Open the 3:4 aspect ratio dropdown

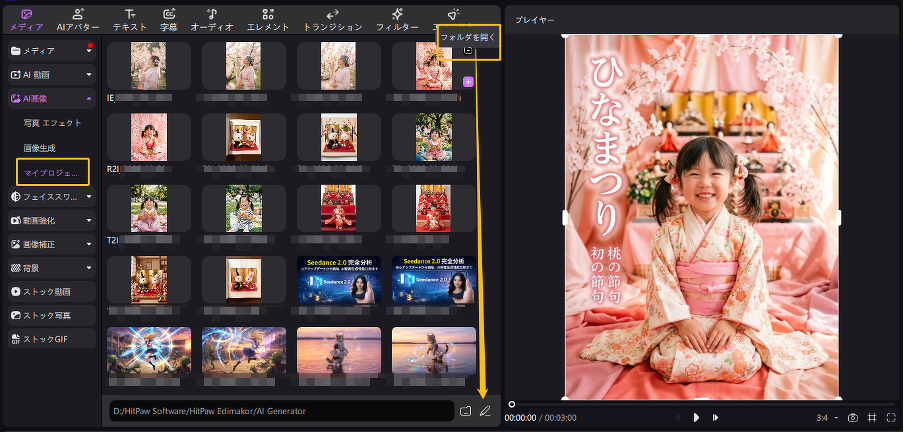click(827, 417)
